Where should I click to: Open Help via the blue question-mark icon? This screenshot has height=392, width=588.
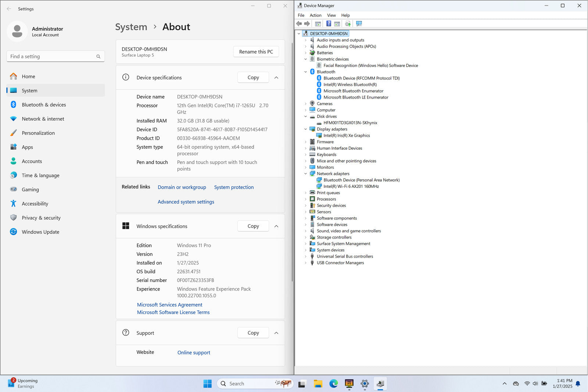coord(329,24)
